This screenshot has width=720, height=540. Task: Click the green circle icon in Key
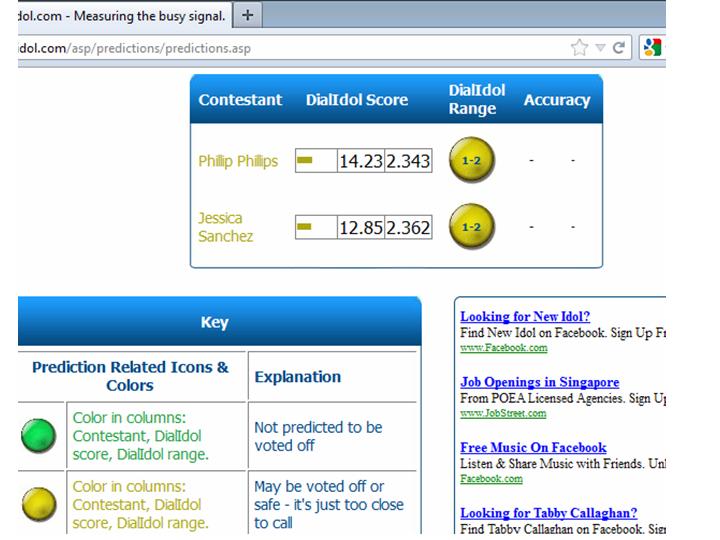point(38,436)
